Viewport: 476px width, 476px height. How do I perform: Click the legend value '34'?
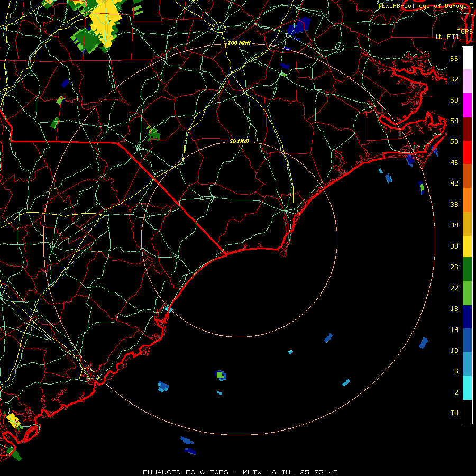tap(454, 225)
